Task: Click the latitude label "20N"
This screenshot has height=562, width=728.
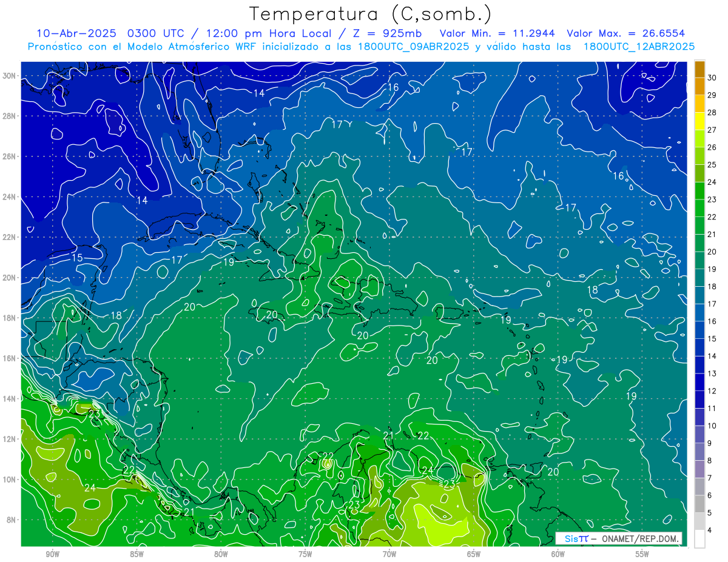Action: [10, 278]
